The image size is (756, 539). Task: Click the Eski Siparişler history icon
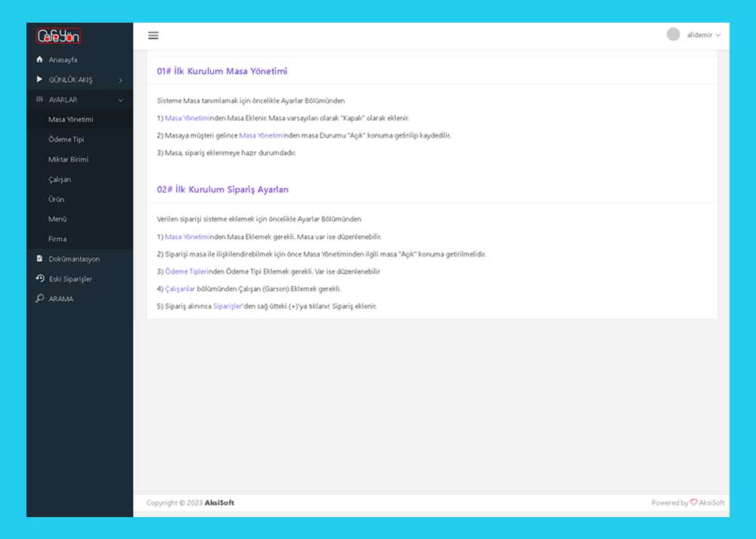click(40, 278)
